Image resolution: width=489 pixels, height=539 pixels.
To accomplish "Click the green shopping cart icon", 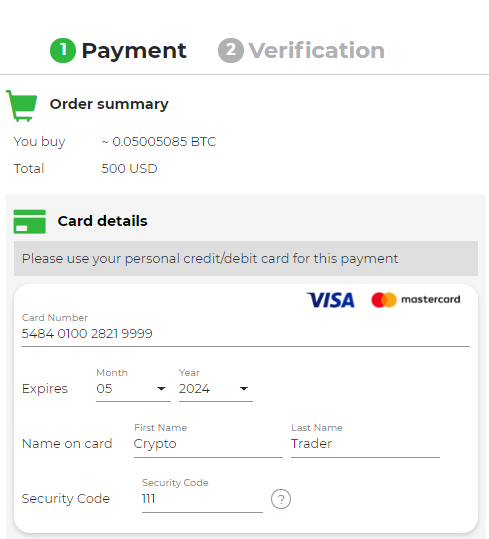I will coord(22,106).
